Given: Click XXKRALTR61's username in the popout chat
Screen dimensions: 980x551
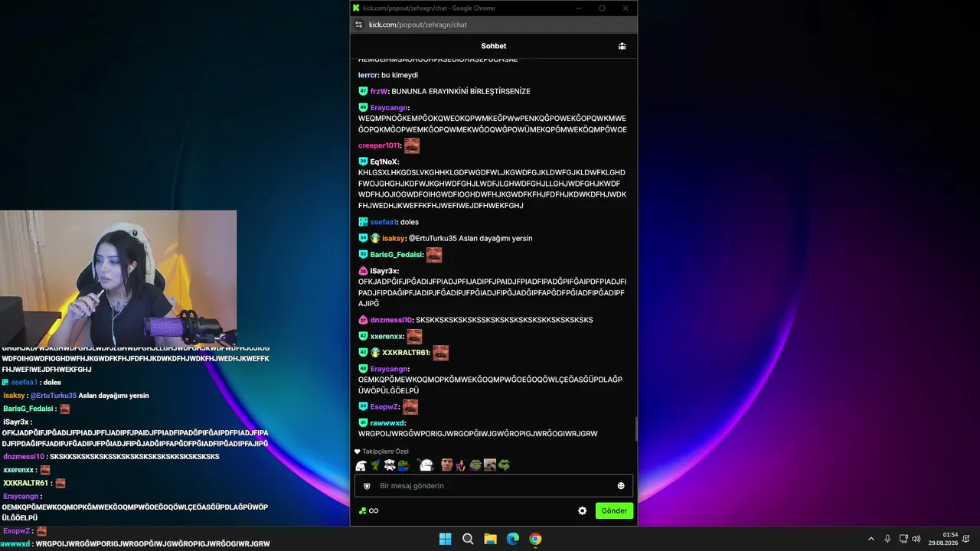Looking at the screenshot, I should [405, 353].
